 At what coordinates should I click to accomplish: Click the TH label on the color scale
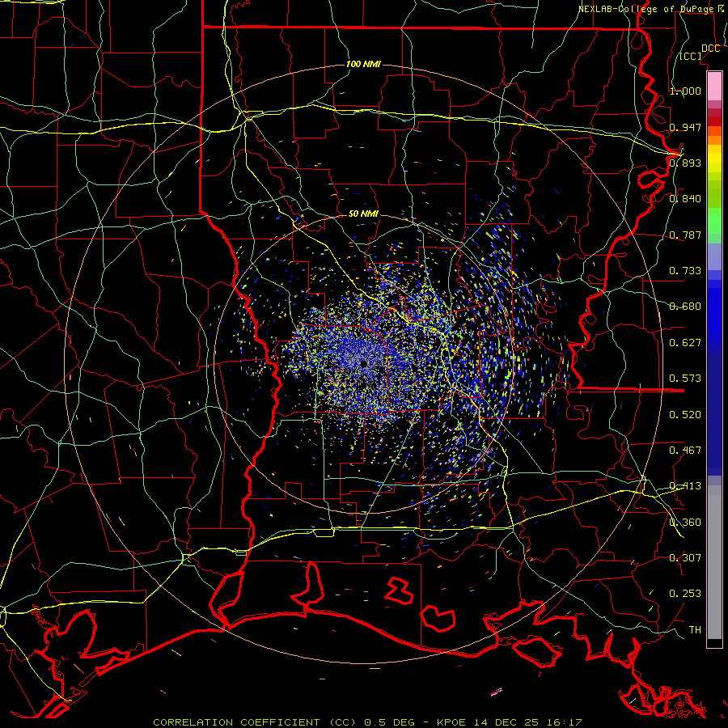[x=695, y=630]
